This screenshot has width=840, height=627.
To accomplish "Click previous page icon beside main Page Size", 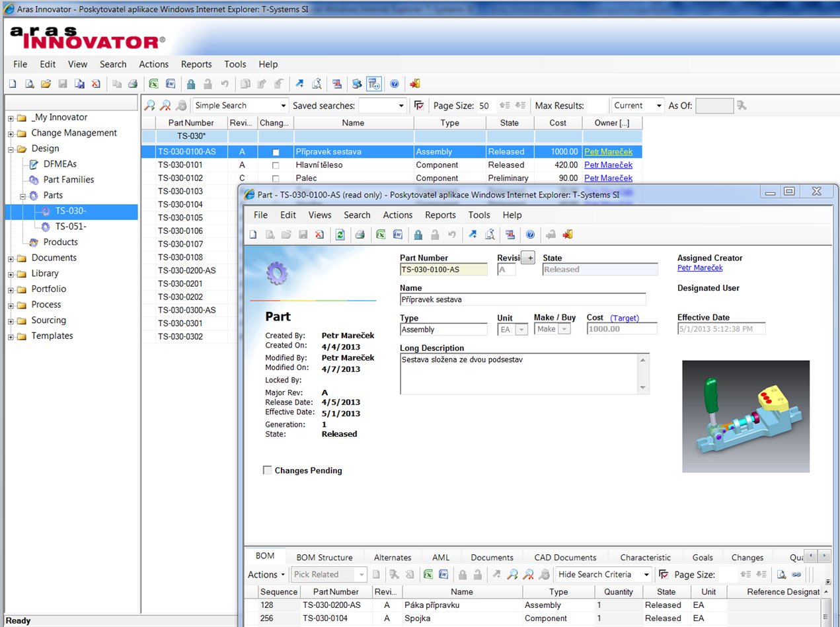I will coord(505,106).
